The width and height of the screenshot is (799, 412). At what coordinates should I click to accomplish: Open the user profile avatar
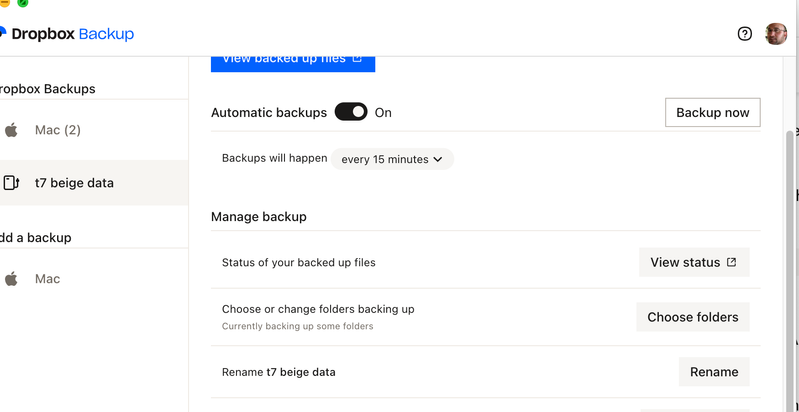pyautogui.click(x=776, y=34)
